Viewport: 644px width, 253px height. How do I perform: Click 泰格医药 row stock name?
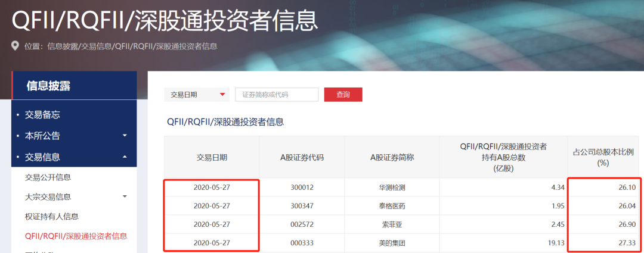392,205
